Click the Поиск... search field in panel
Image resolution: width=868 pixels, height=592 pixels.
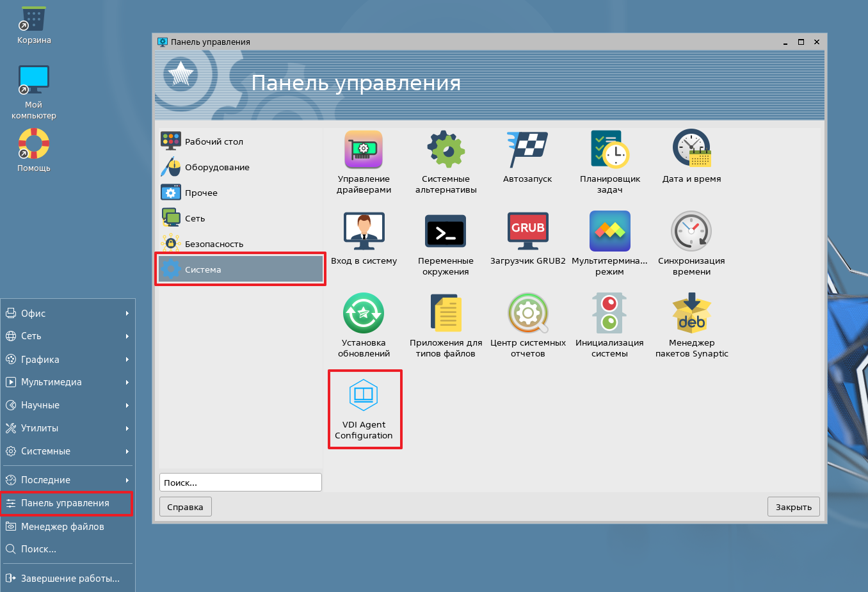(240, 483)
